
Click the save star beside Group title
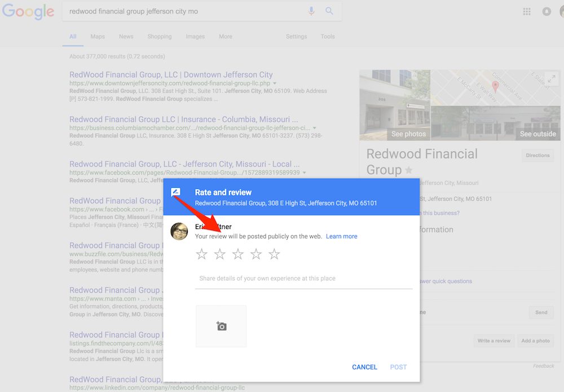pos(408,170)
